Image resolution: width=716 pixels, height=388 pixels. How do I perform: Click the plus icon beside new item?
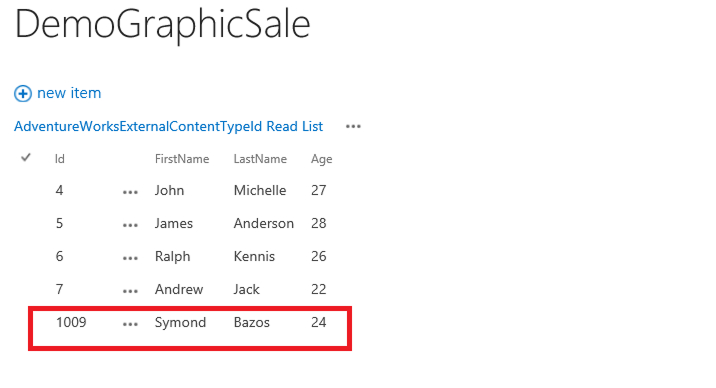[x=23, y=94]
